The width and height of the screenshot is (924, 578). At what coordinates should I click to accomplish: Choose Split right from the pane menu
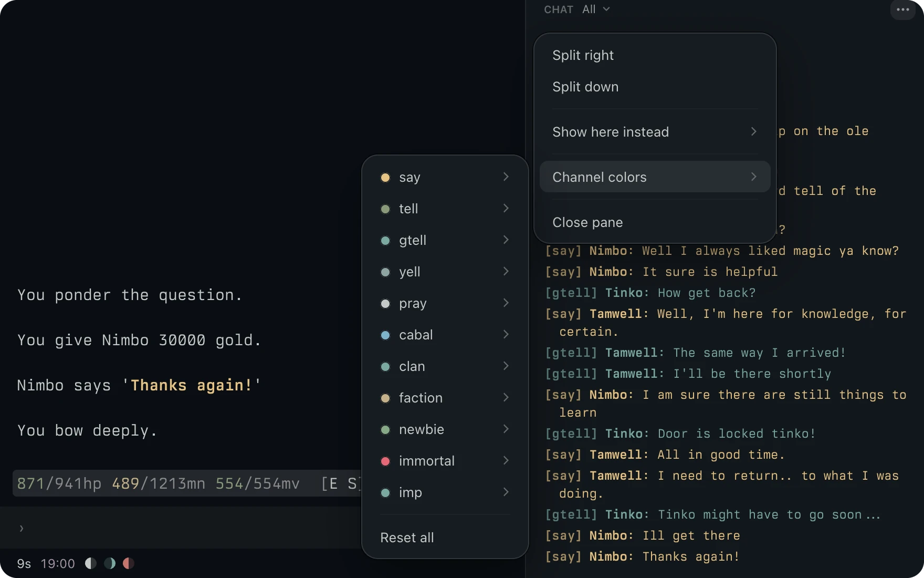[655, 55]
